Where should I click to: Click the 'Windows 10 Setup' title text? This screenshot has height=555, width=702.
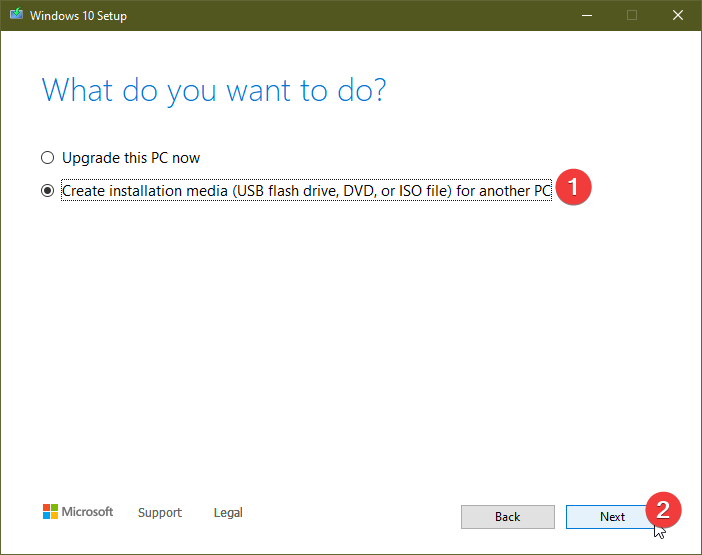pyautogui.click(x=78, y=16)
